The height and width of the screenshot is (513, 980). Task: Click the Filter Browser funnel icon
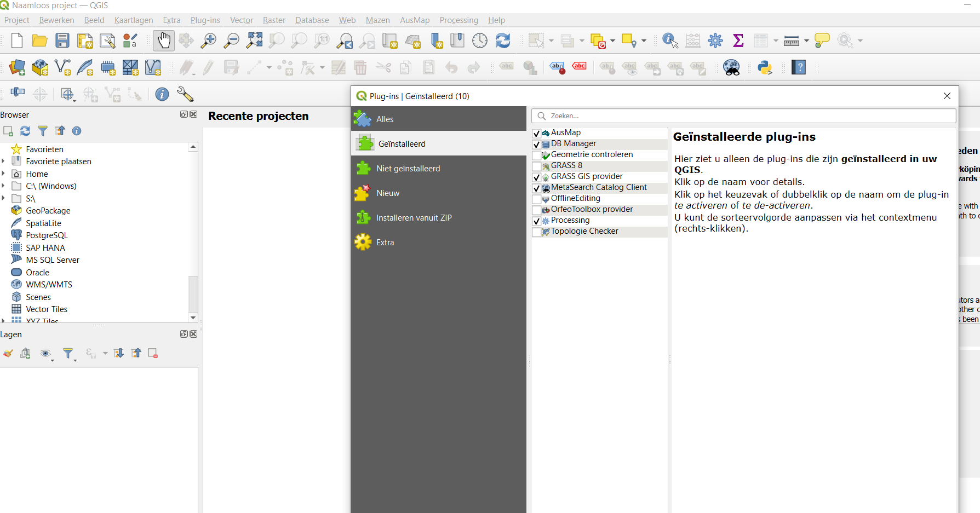pos(43,131)
